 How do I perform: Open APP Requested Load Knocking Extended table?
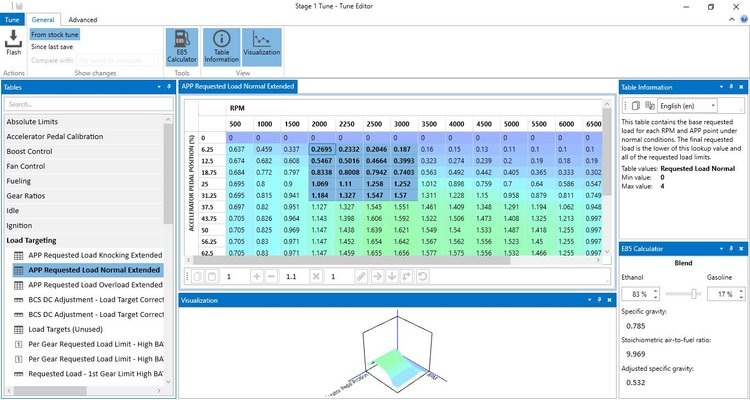(93, 255)
